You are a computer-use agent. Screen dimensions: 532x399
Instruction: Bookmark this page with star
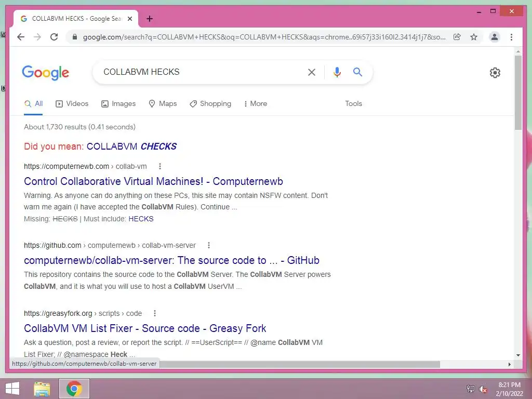coord(474,37)
